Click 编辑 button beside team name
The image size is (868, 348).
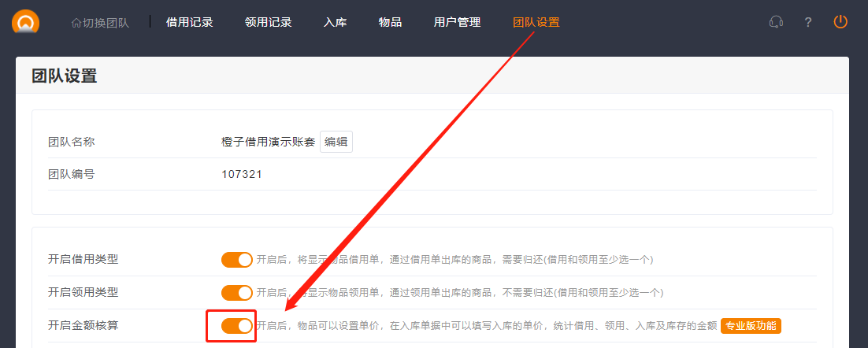336,142
